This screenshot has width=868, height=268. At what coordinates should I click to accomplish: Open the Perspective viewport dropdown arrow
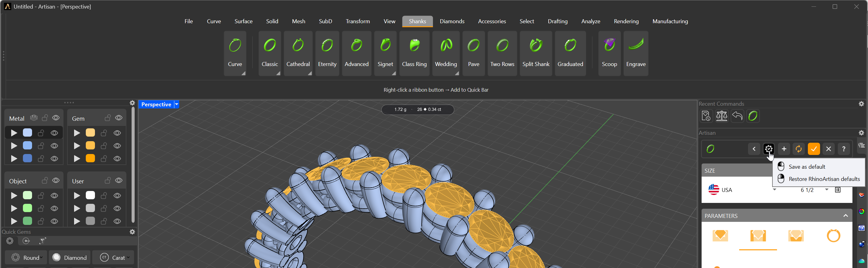point(176,105)
